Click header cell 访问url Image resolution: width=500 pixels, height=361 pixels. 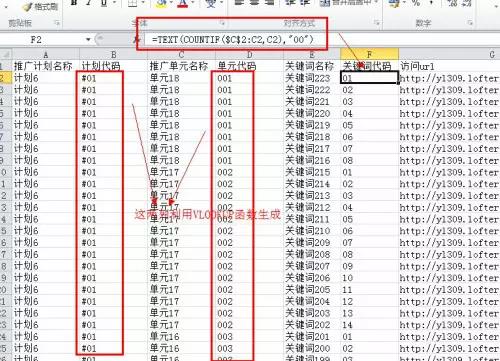click(449, 66)
